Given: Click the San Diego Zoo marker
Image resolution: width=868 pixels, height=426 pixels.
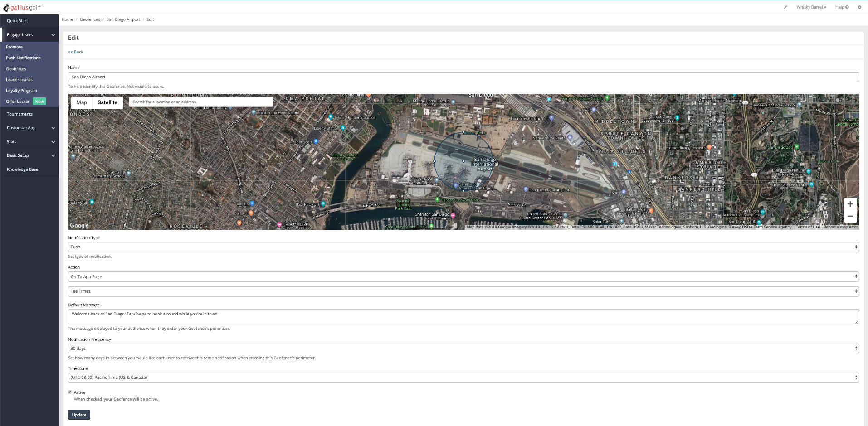Looking at the screenshot, I should (796, 147).
